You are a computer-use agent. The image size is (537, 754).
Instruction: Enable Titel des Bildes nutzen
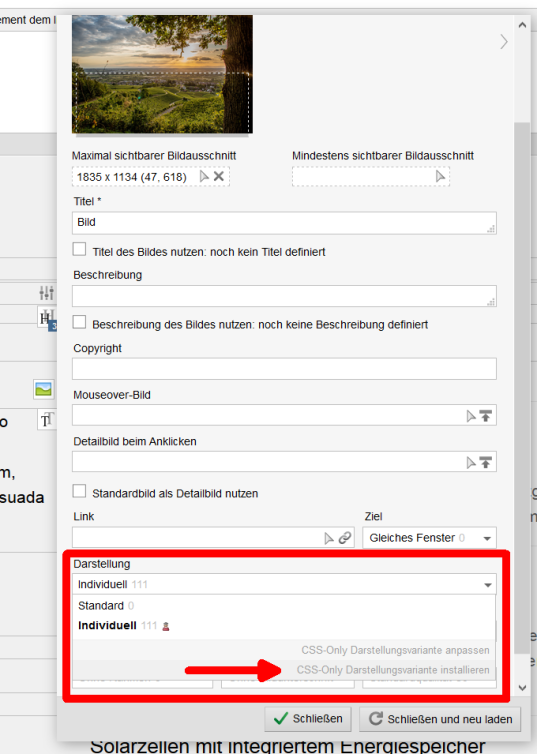79,249
